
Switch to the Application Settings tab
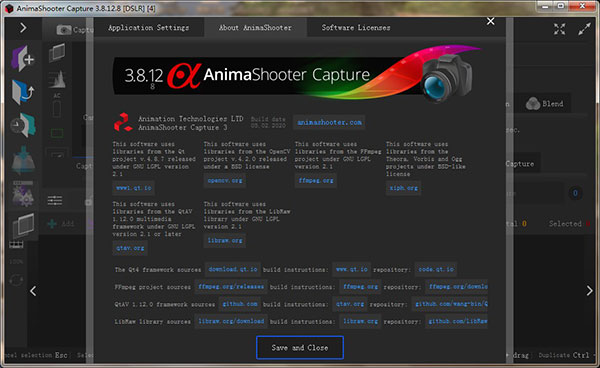pyautogui.click(x=148, y=28)
